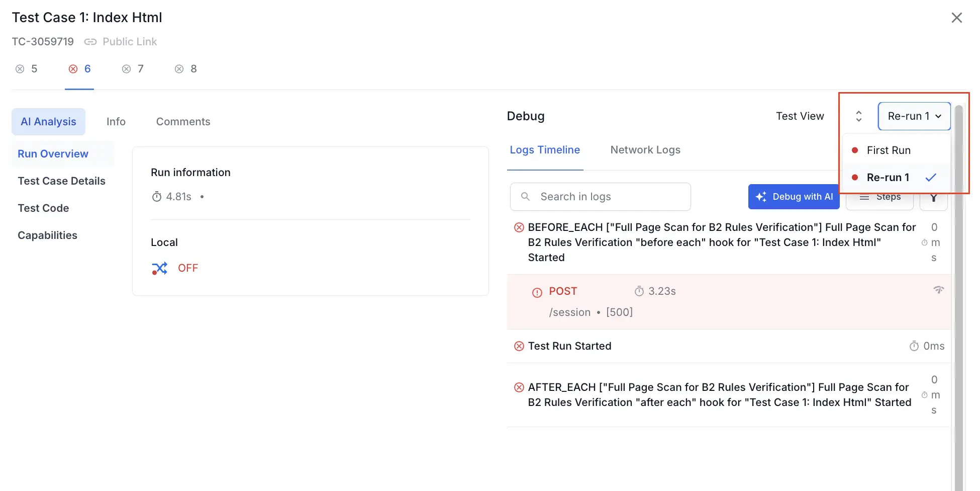
Task: Click the hamburger icon on the Steps button
Action: (x=865, y=197)
